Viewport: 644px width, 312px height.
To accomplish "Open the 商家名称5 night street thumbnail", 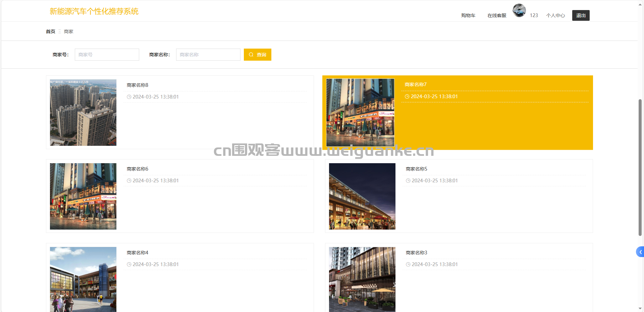I will [362, 196].
